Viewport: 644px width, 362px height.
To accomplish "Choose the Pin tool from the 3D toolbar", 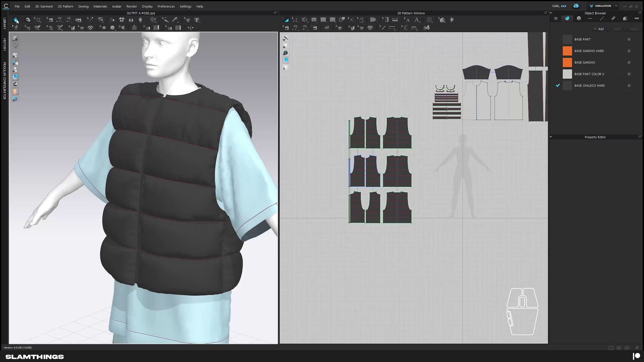I will coord(90,20).
